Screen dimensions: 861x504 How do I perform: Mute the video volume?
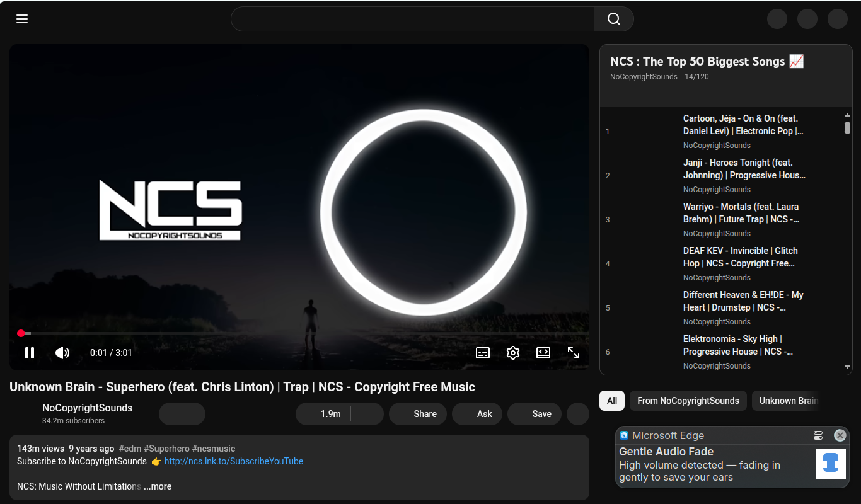tap(62, 353)
